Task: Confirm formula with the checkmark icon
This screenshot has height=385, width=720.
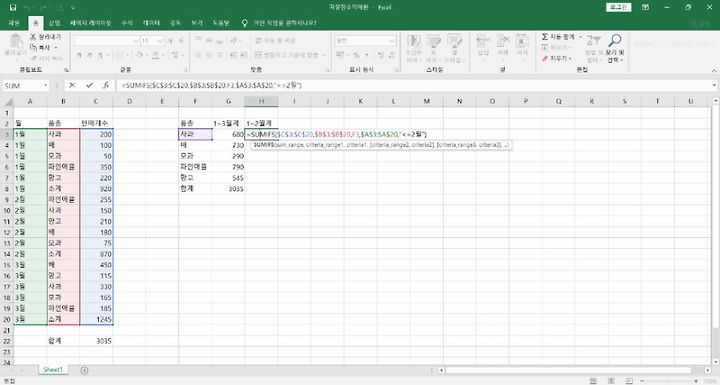Action: click(x=89, y=85)
